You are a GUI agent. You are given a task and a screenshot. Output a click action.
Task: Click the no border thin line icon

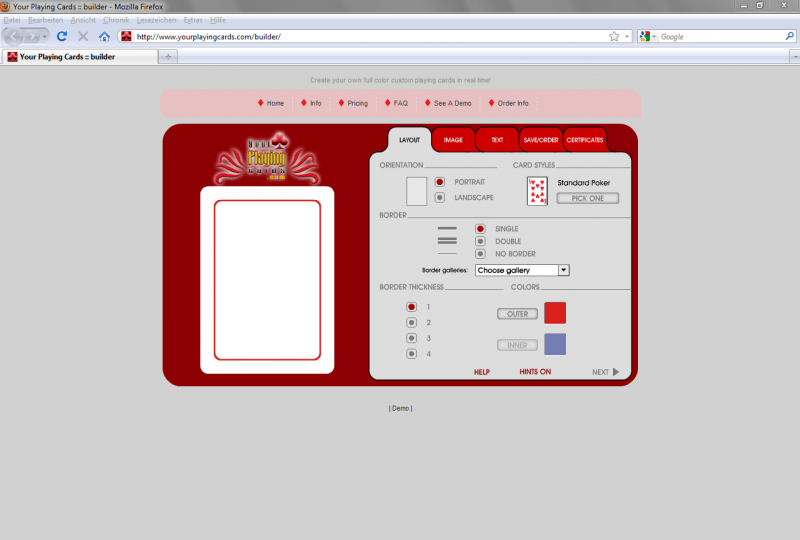tap(447, 254)
